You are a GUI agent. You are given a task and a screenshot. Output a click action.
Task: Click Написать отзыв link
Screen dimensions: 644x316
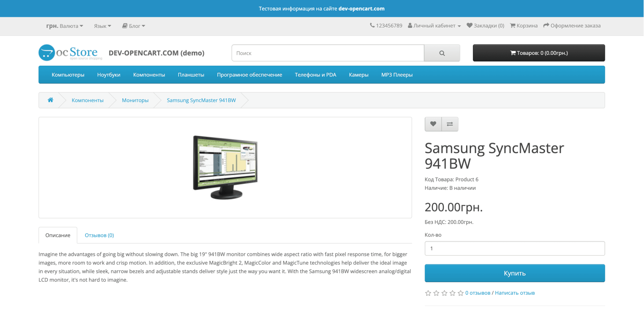[515, 293]
